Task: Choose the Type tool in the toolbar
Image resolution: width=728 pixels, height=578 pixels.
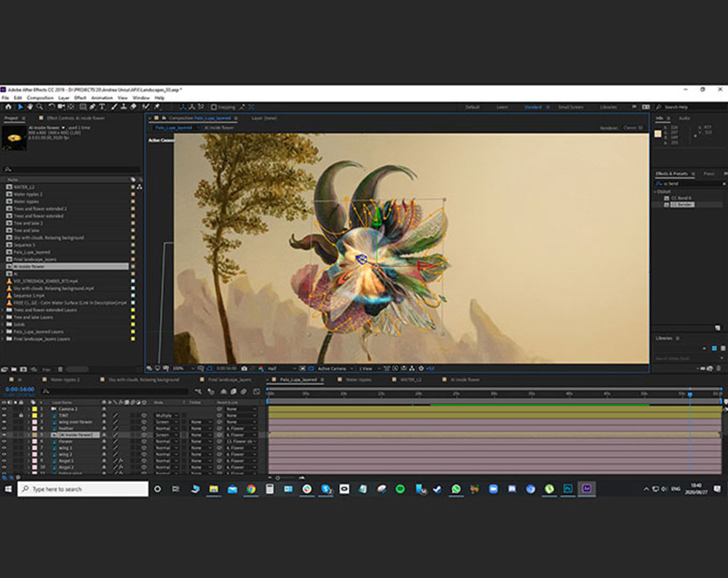Action: pos(101,107)
